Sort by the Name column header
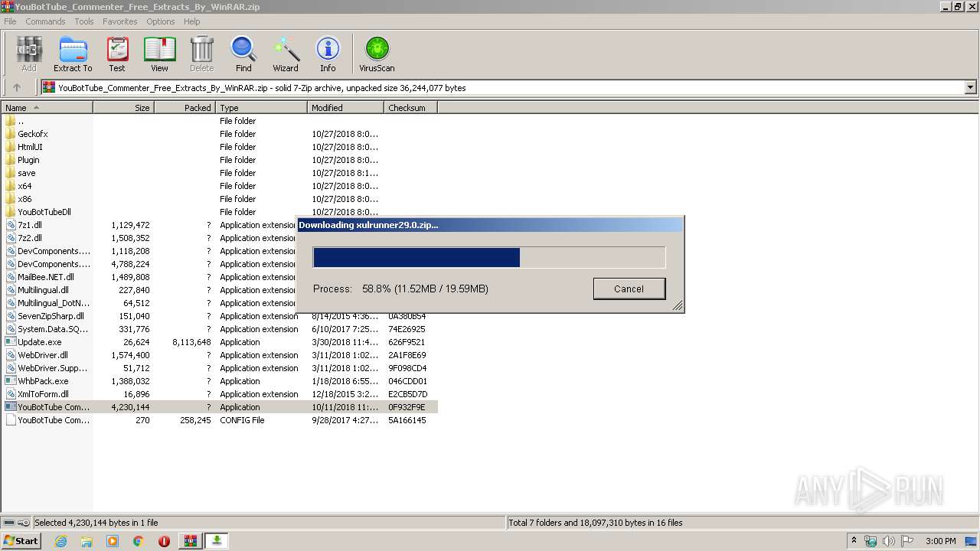 tap(47, 108)
